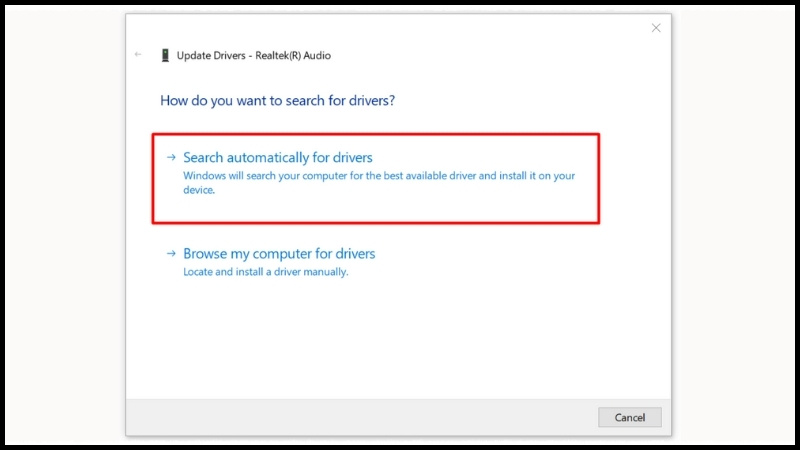Choose Browse my computer for drivers
The image size is (800, 450).
pyautogui.click(x=279, y=254)
